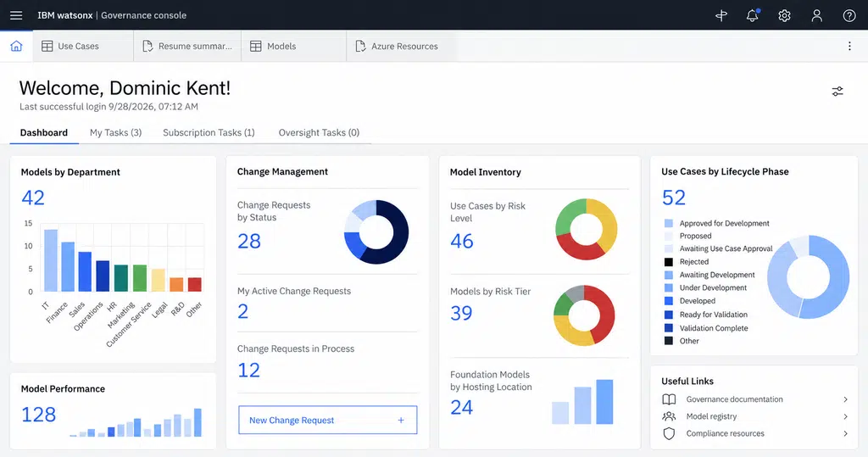The image size is (868, 457).
Task: Open the help question mark icon
Action: click(849, 15)
